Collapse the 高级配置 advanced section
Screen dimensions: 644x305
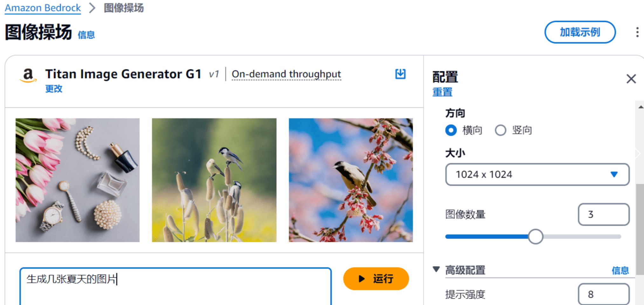pyautogui.click(x=436, y=269)
